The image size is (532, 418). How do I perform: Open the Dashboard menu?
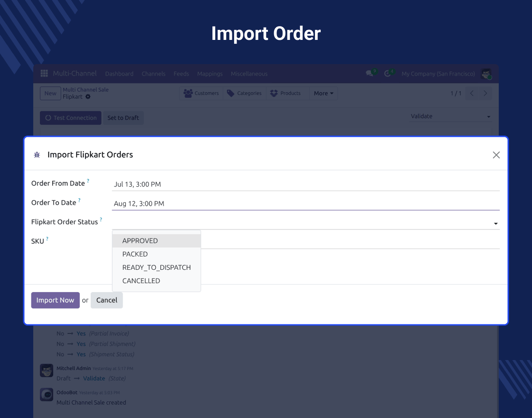[x=119, y=74]
